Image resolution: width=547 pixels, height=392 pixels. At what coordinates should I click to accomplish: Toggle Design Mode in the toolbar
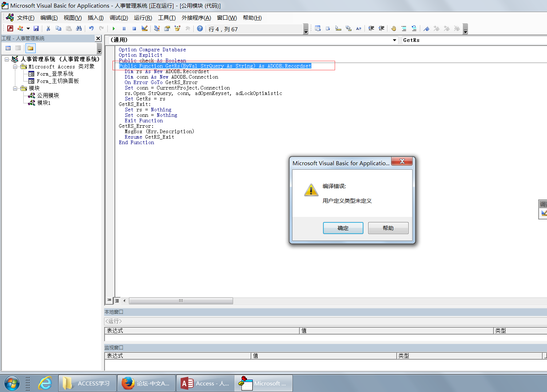click(145, 28)
